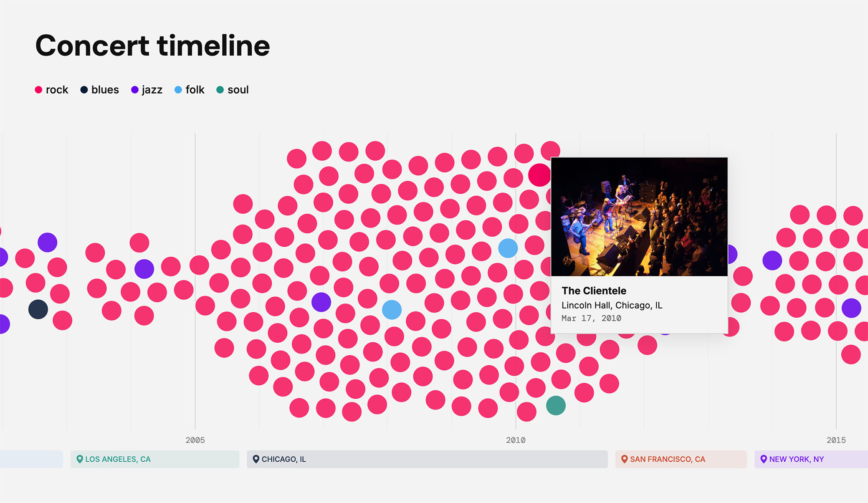Toggle the jazz genre legend swatch

tap(135, 89)
